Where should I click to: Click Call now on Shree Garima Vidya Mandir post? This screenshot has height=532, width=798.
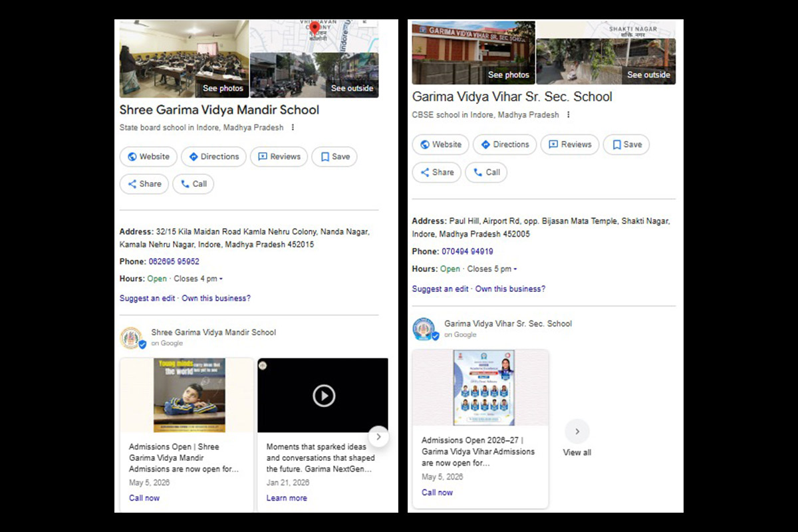coord(144,498)
